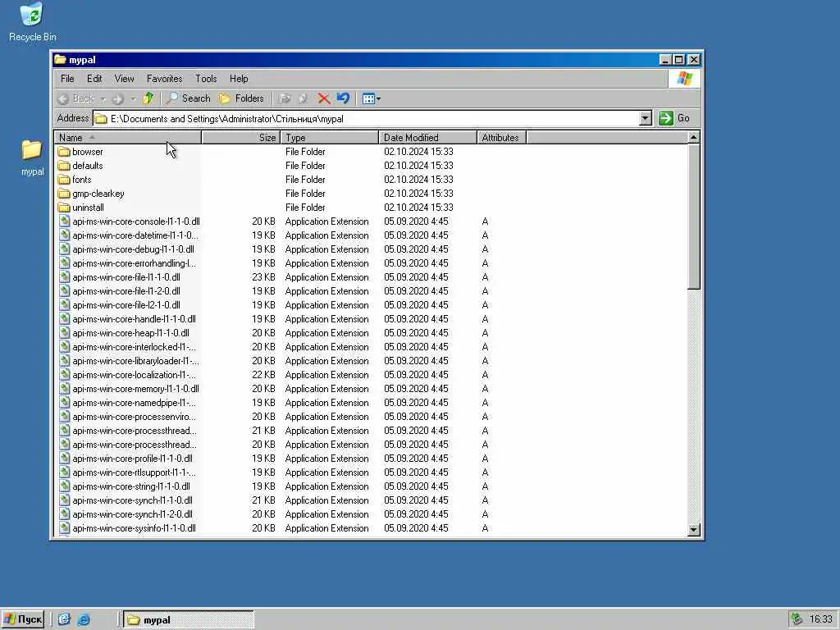Viewport: 840px width, 630px height.
Task: Launch Internet Explorer from quick launch
Action: (x=84, y=620)
